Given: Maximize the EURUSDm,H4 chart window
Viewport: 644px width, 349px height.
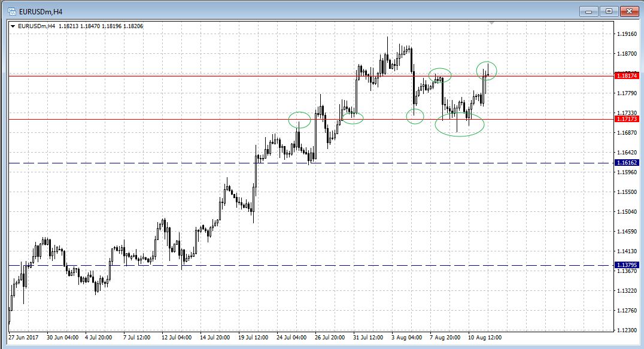Looking at the screenshot, I should (609, 11).
